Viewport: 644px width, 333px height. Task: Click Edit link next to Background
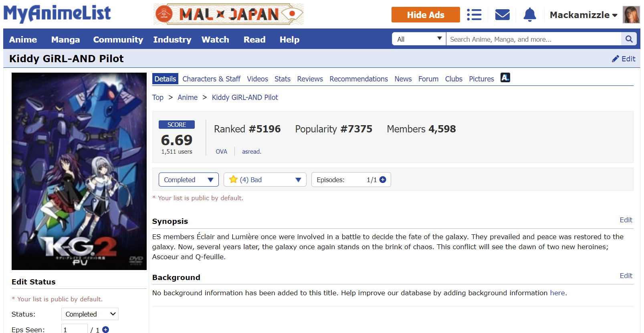pos(626,276)
